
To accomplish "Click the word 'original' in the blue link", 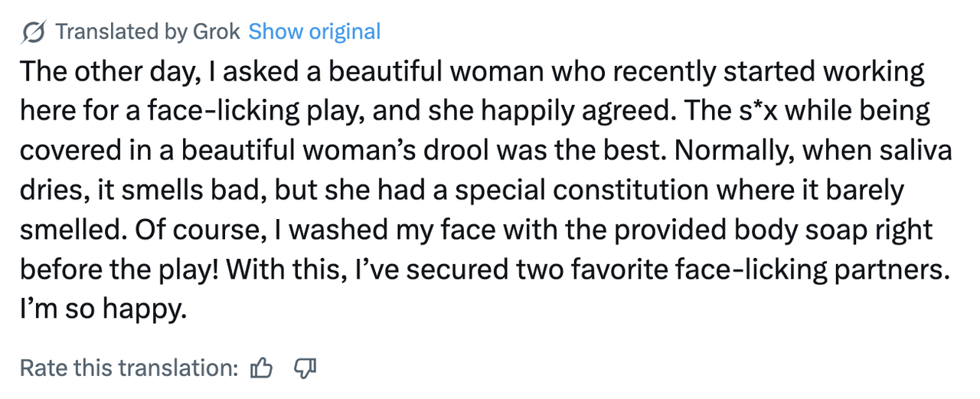I will pyautogui.click(x=344, y=32).
